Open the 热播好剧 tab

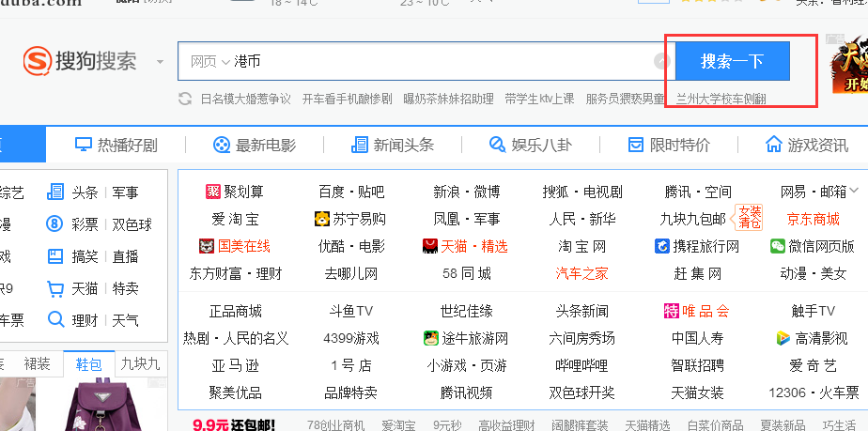pyautogui.click(x=116, y=145)
